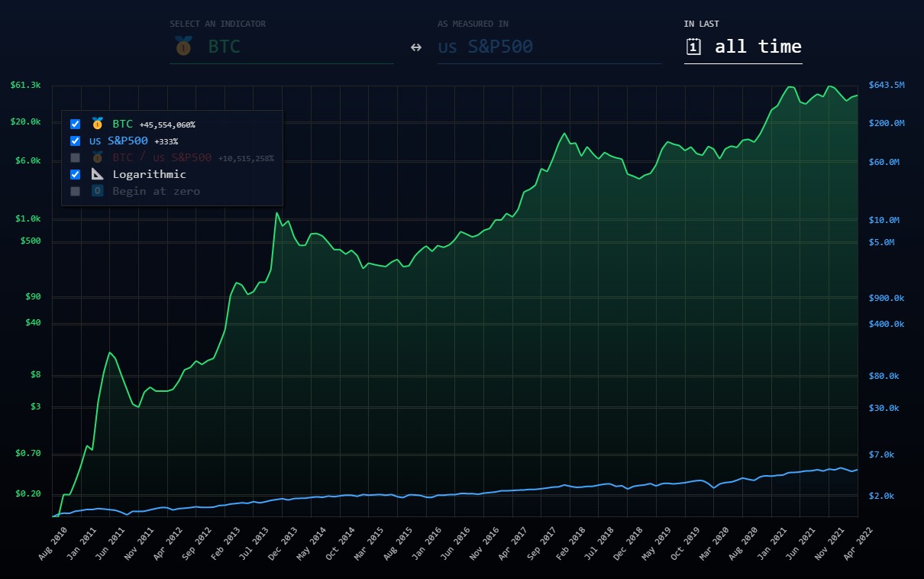Disable the Logarithmic scale checkbox
Screen dimensions: 924x579
(75, 174)
